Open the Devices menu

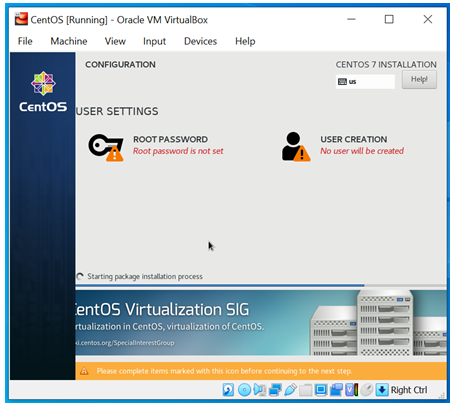pos(200,41)
